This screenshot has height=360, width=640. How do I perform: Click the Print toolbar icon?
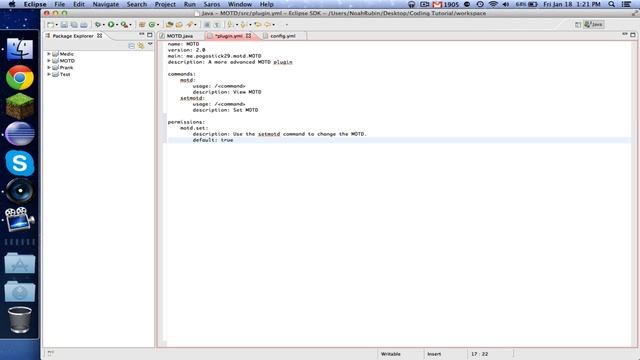coord(84,25)
